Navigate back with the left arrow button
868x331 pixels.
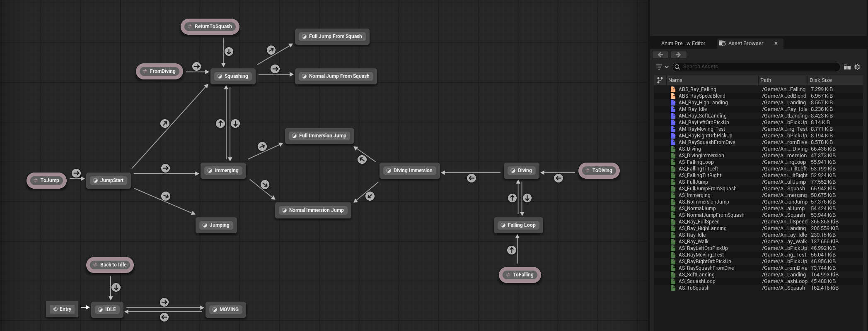click(660, 55)
